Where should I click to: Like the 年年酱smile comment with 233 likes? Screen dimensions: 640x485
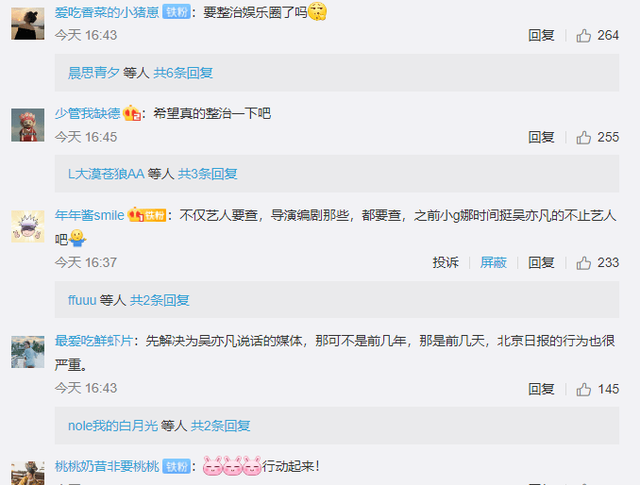click(584, 263)
